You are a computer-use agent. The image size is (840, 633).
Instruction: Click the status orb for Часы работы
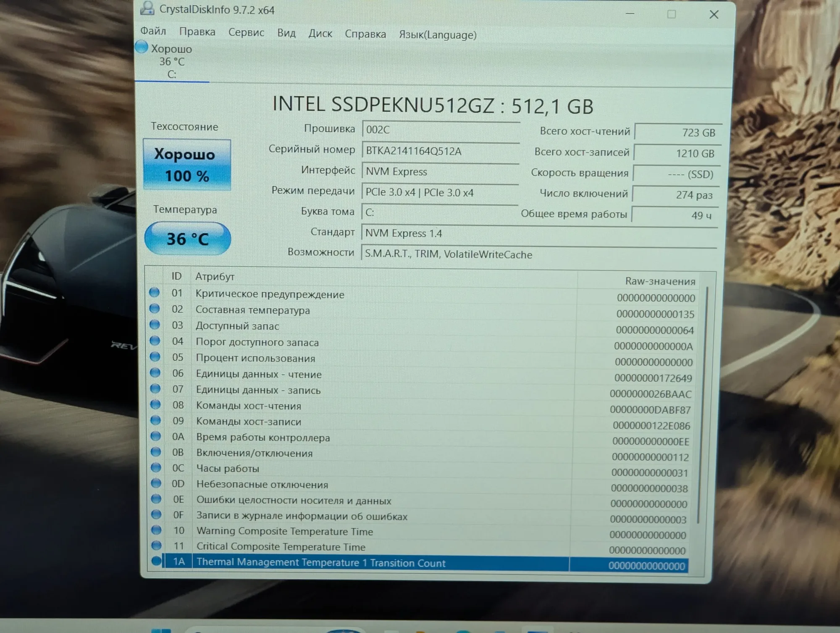[x=156, y=467]
